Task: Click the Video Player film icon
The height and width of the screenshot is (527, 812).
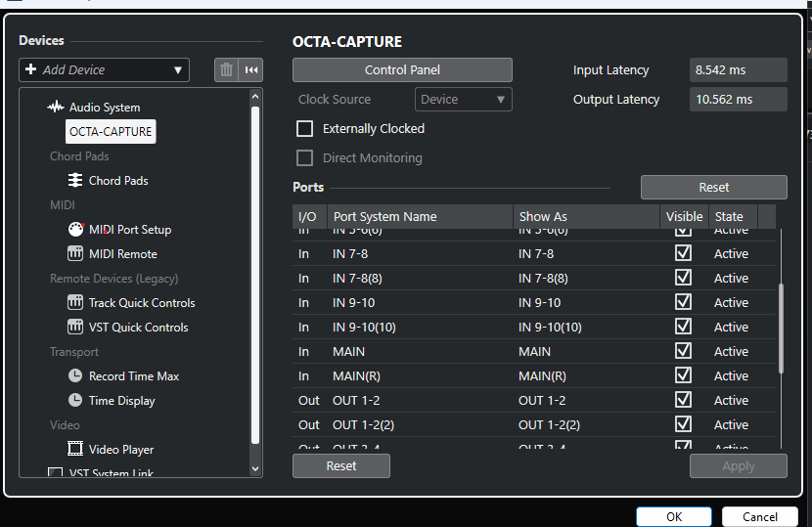Action: [x=75, y=449]
